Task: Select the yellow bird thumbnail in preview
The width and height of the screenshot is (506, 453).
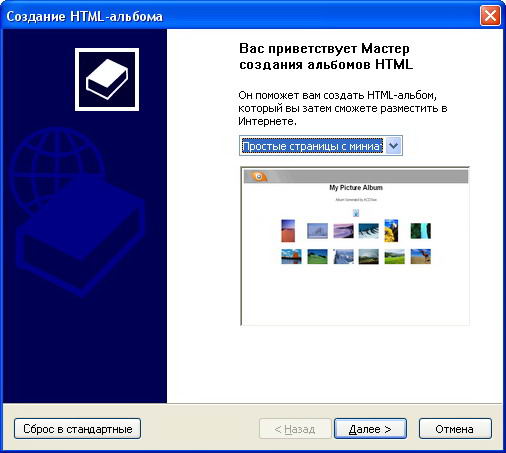Action: click(391, 230)
